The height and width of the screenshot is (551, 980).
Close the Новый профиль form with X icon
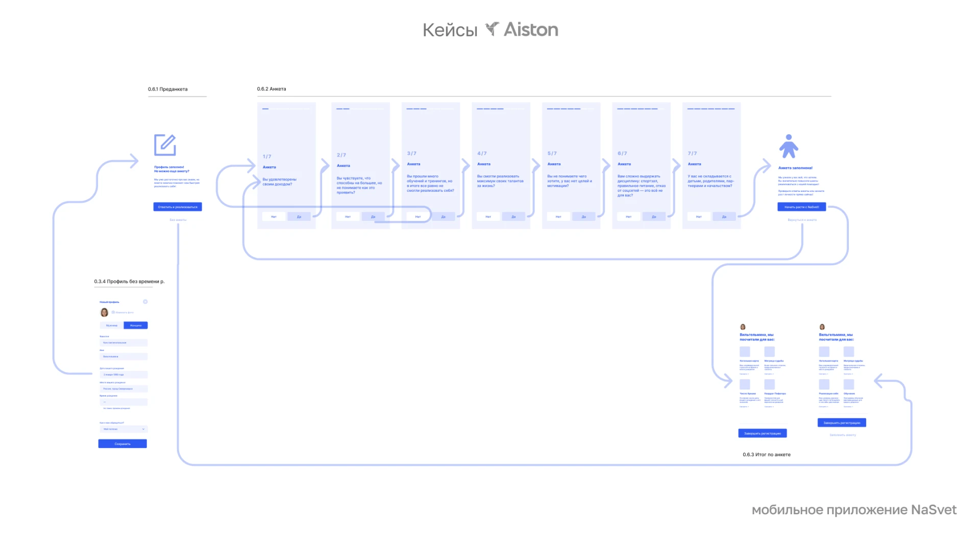(145, 302)
